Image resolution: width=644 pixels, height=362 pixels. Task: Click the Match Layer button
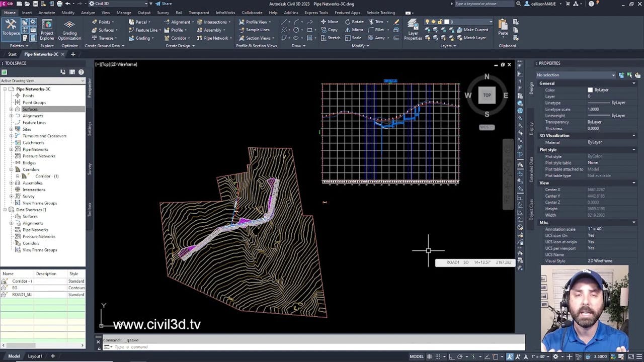(x=473, y=37)
